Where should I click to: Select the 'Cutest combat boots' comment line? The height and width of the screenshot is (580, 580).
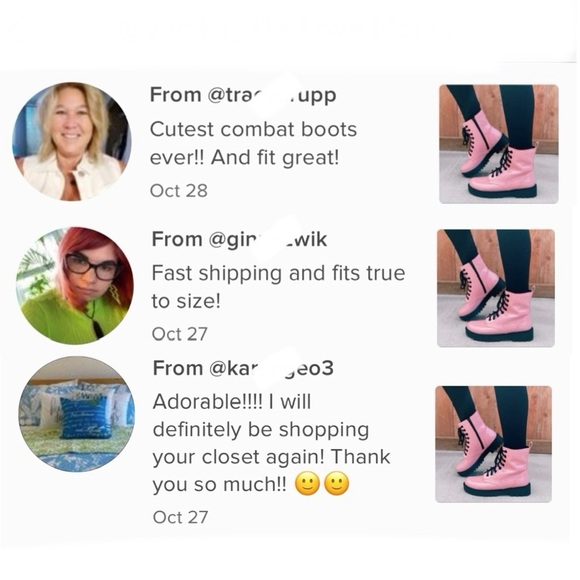(253, 129)
